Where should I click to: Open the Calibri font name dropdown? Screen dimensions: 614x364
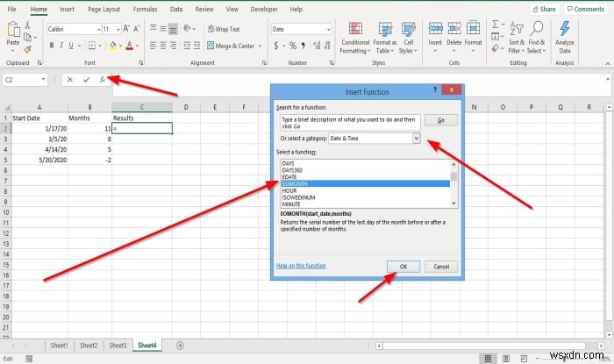click(98, 29)
